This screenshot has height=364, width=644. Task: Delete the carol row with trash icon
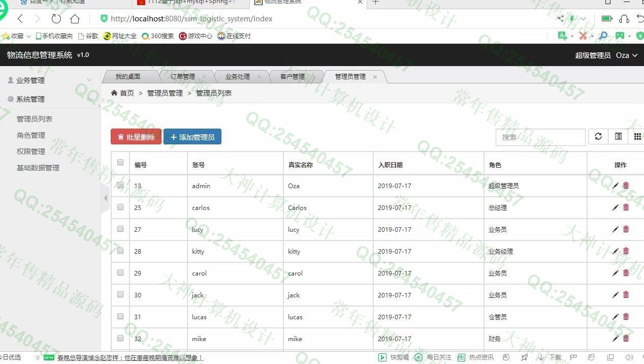626,273
